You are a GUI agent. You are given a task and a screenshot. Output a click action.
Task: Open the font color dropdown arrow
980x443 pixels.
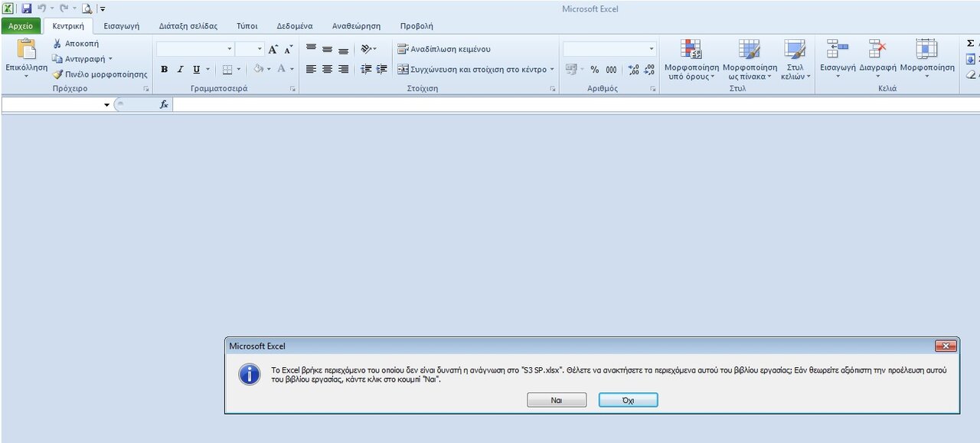coord(292,69)
